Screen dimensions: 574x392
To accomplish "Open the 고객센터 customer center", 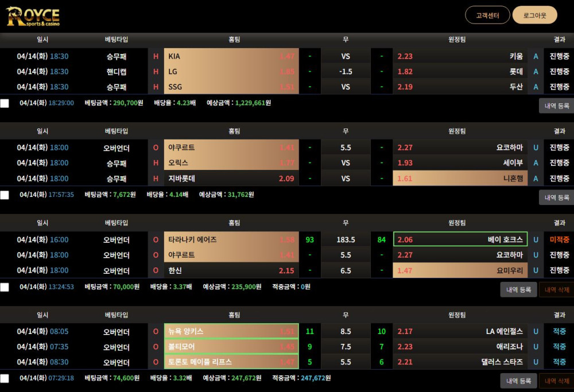I will [487, 15].
